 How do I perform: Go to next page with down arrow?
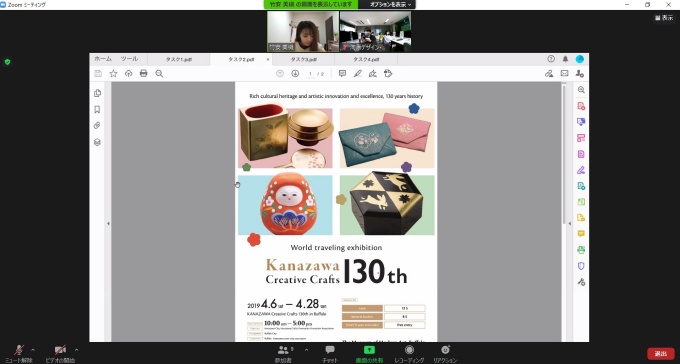point(295,74)
